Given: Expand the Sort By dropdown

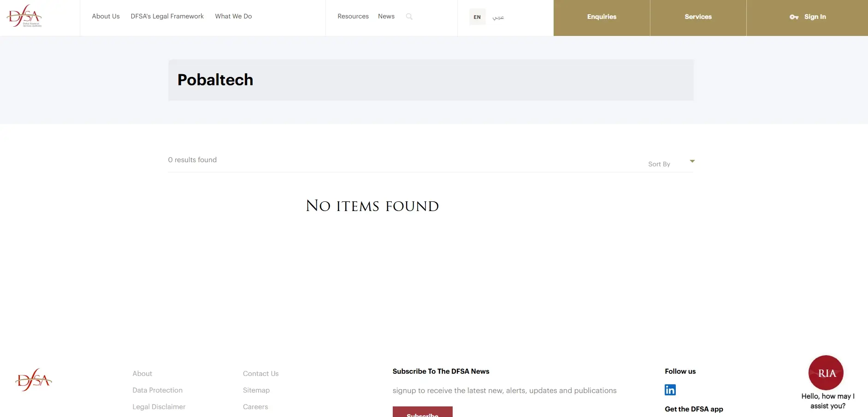Looking at the screenshot, I should pos(671,164).
